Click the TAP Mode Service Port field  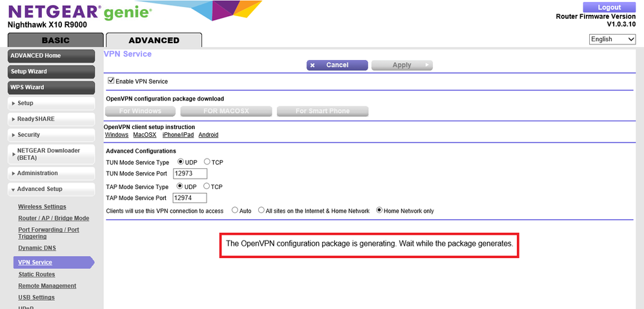pos(190,198)
